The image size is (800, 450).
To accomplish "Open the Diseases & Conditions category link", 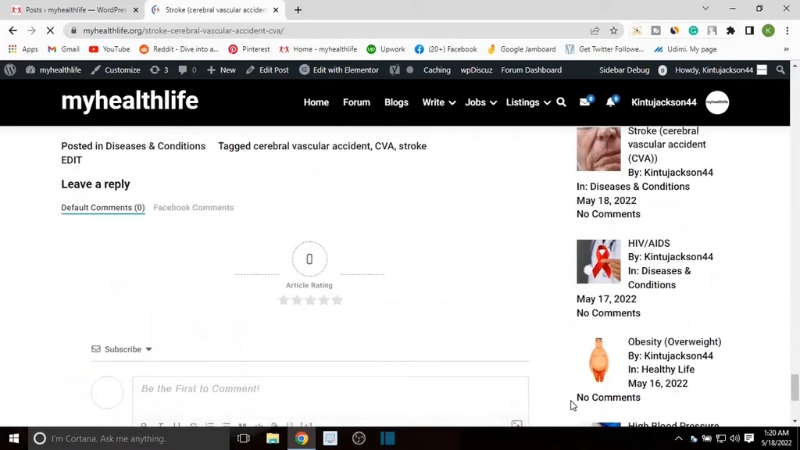I will tap(156, 146).
